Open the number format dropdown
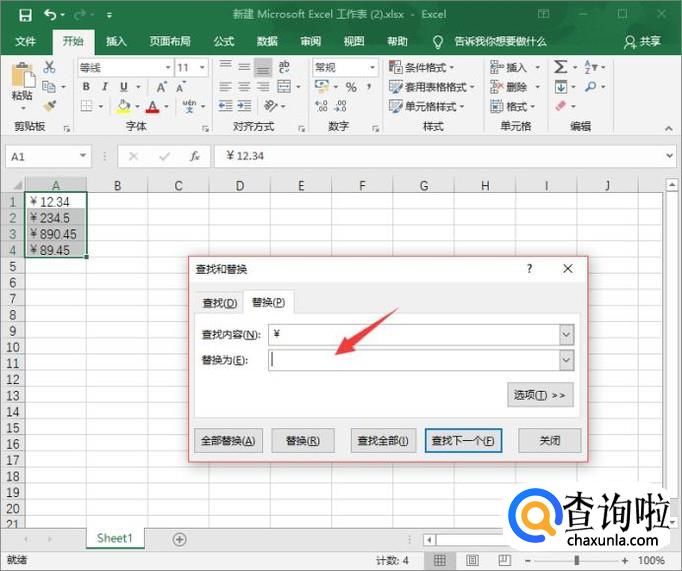The image size is (682, 571). click(372, 67)
